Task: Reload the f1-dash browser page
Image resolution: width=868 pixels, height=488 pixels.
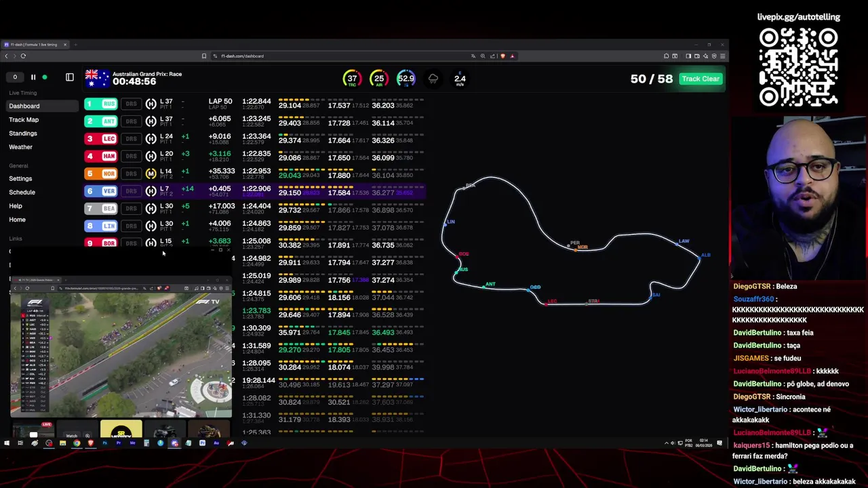Action: click(x=23, y=56)
